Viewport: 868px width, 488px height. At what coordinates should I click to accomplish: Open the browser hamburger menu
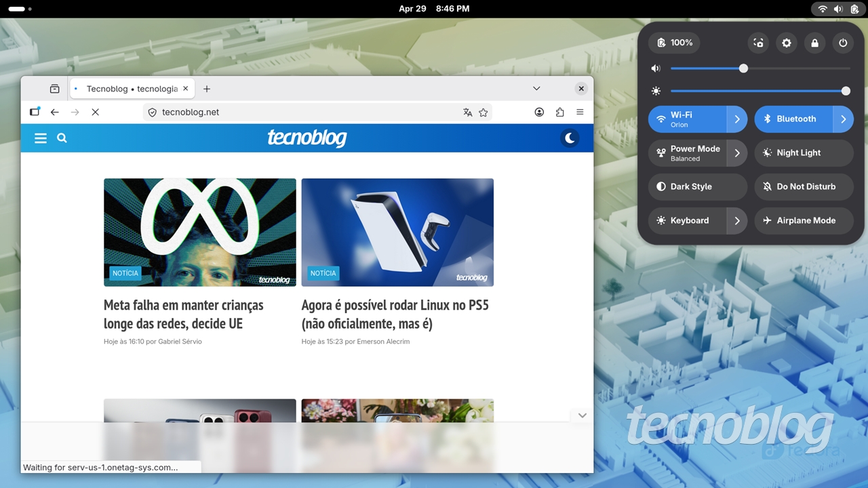pyautogui.click(x=580, y=112)
